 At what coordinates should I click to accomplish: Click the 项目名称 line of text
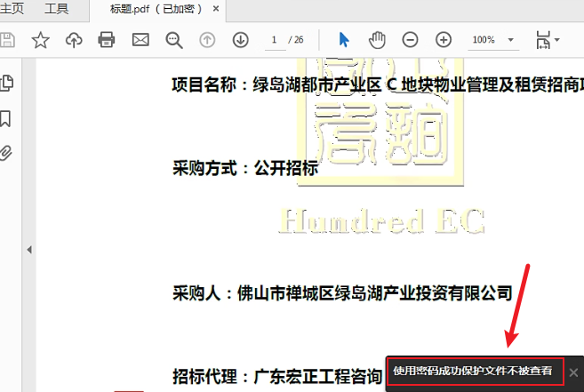click(377, 84)
